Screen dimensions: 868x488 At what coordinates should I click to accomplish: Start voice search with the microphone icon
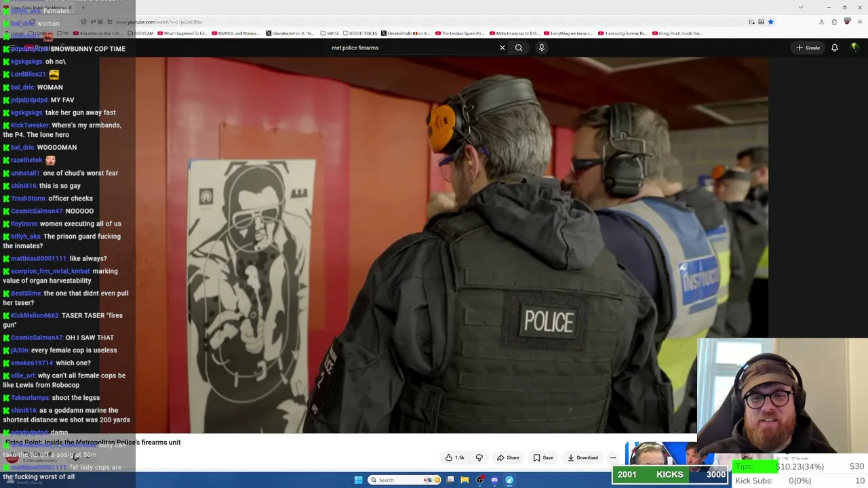coord(542,47)
